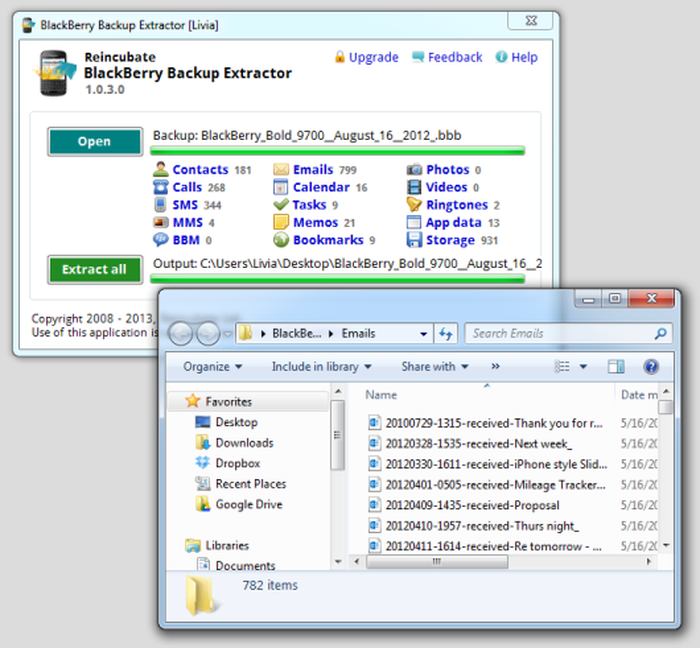Toggle the preview pane icon
700x648 pixels.
tap(616, 366)
